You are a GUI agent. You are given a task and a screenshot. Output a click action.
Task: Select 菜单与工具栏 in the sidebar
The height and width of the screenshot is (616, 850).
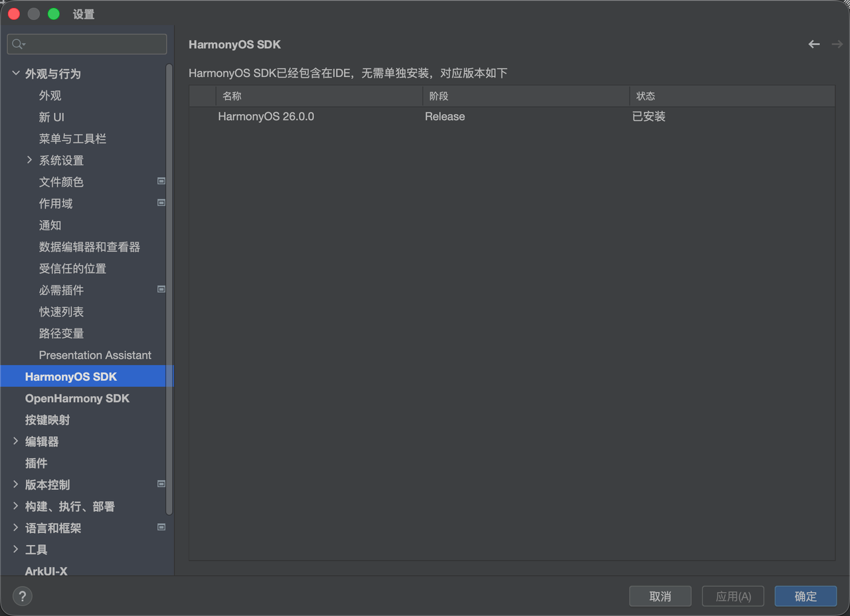tap(72, 139)
